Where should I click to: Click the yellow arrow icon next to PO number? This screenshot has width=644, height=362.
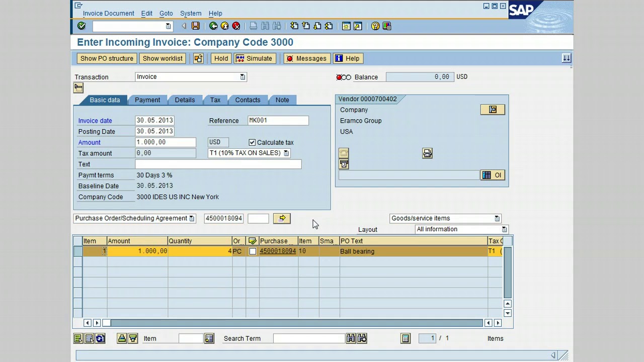[x=282, y=218]
